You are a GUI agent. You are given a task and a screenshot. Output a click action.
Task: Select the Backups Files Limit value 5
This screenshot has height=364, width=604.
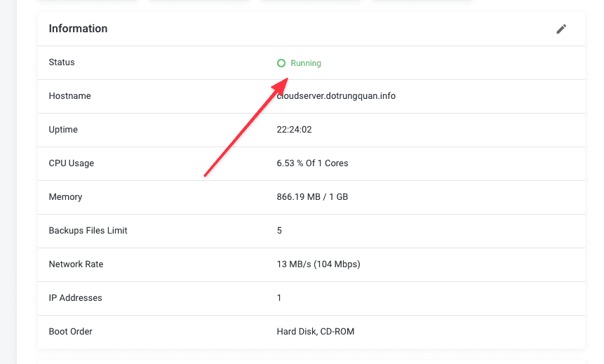279,231
